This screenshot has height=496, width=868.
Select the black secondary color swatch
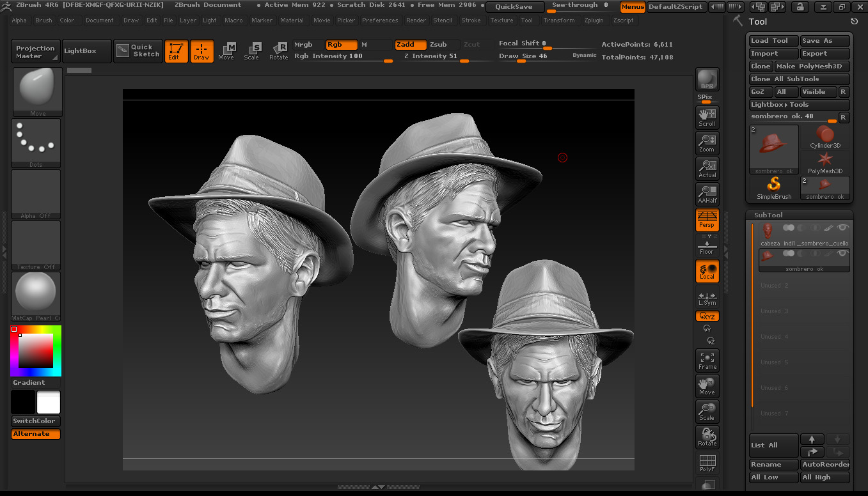click(23, 402)
